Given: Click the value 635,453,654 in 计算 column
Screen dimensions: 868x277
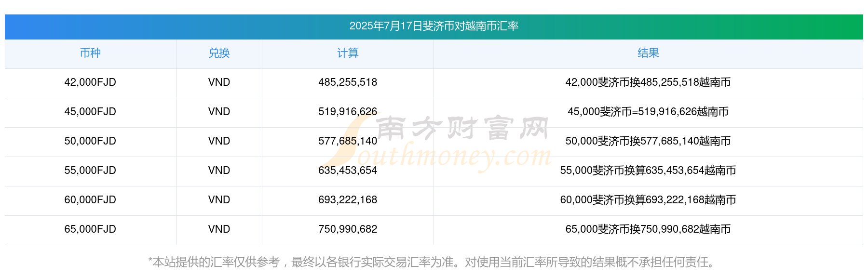Looking at the screenshot, I should (348, 171).
